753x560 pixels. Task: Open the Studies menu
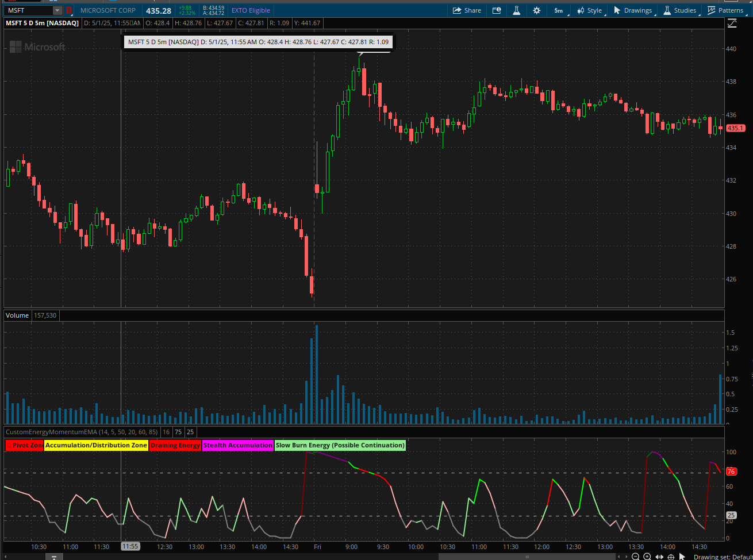(x=679, y=10)
